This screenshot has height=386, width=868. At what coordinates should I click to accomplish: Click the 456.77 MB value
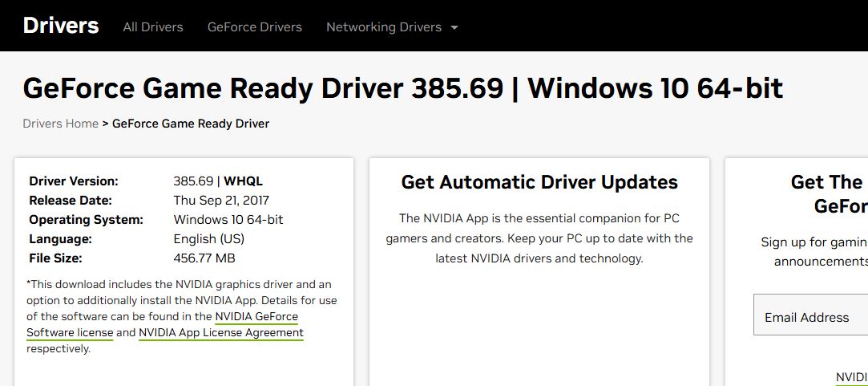pyautogui.click(x=204, y=258)
